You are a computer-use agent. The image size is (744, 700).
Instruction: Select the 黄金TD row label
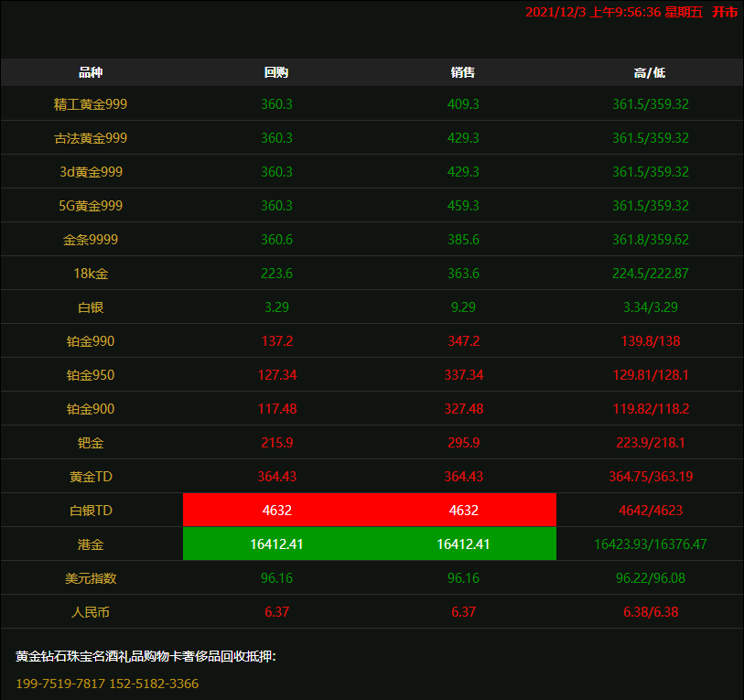point(91,477)
